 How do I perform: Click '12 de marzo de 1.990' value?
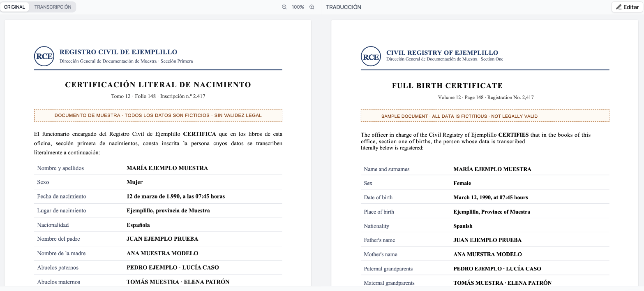(x=176, y=196)
